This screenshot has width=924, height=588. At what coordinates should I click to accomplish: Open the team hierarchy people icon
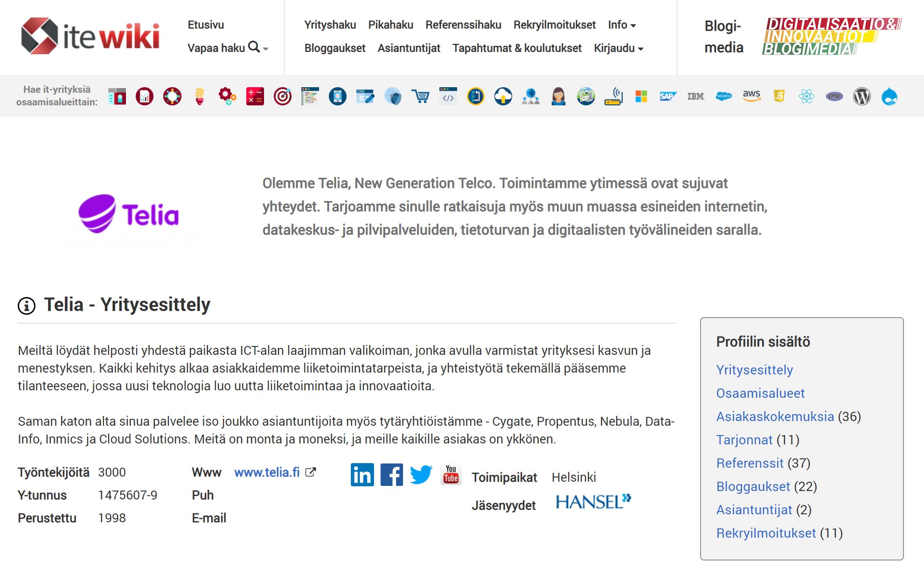[531, 97]
